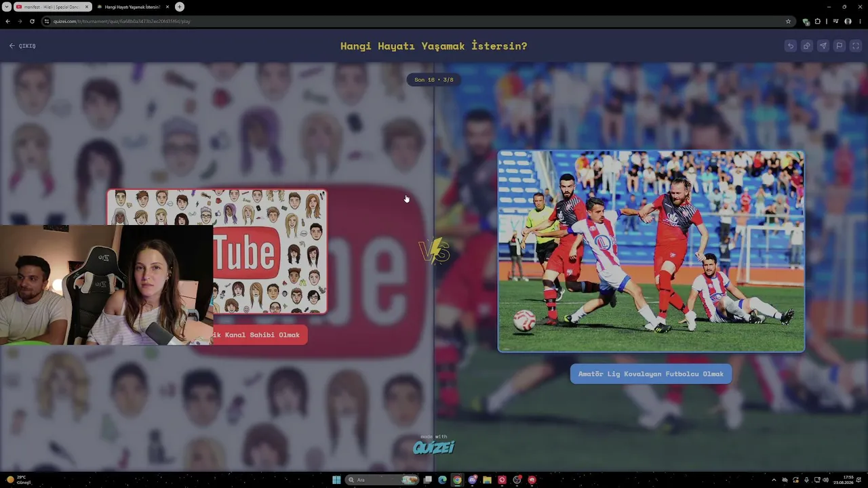868x488 pixels.
Task: Open the Chrome profile avatar
Action: [848, 21]
